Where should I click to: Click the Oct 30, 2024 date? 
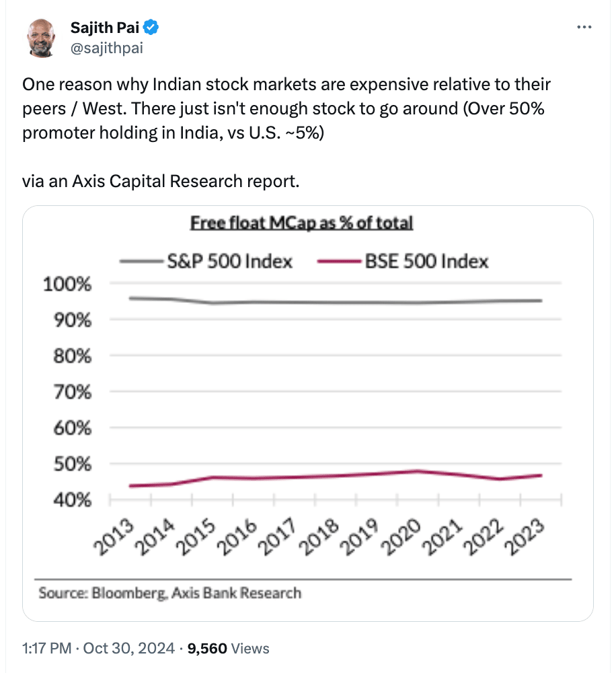(x=128, y=648)
